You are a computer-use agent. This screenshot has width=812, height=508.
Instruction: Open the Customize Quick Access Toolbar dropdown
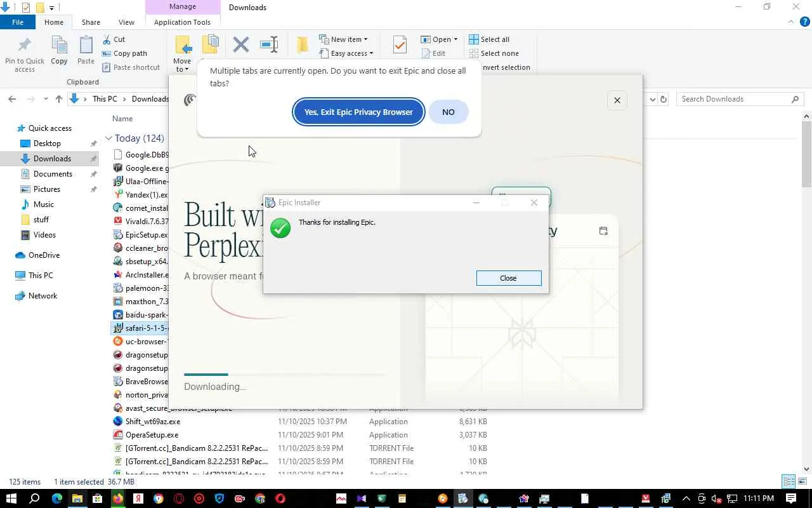click(51, 8)
